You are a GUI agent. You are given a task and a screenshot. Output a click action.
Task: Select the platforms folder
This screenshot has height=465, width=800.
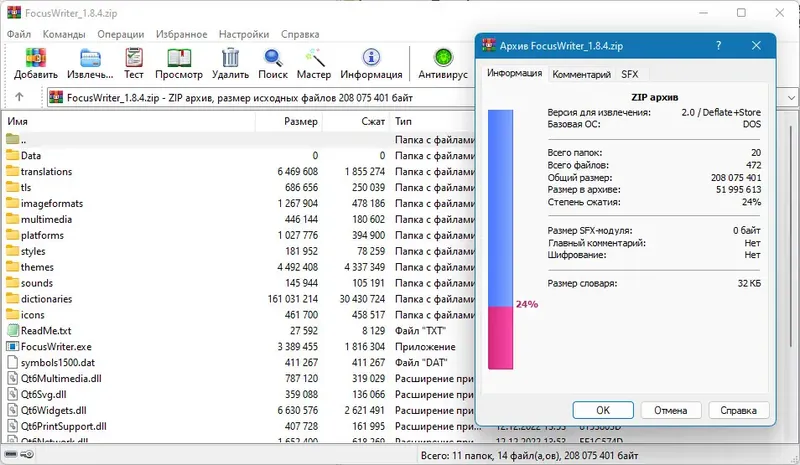click(239, 235)
